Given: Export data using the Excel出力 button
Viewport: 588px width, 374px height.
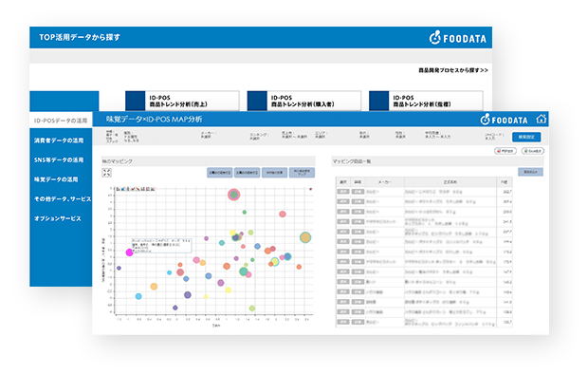Looking at the screenshot, I should click(533, 151).
